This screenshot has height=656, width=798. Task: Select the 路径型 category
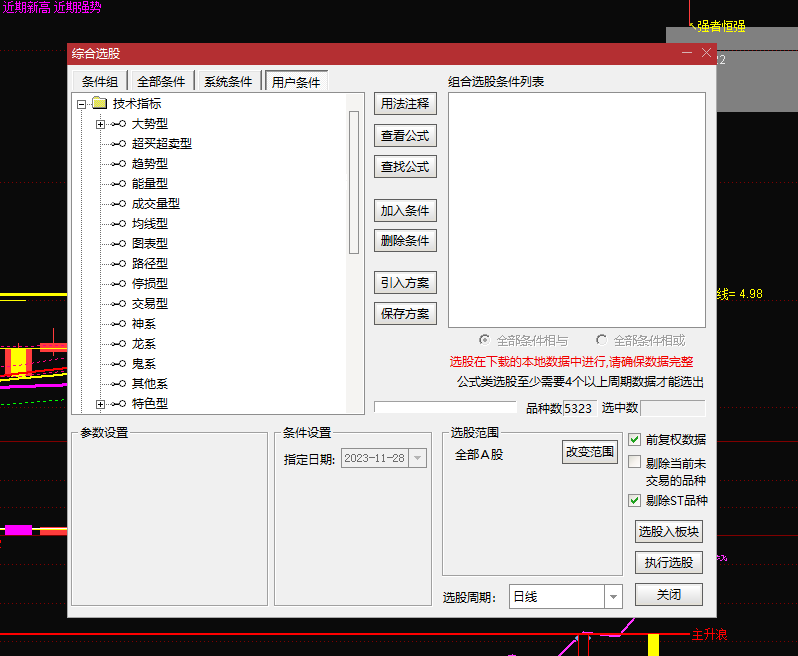150,264
